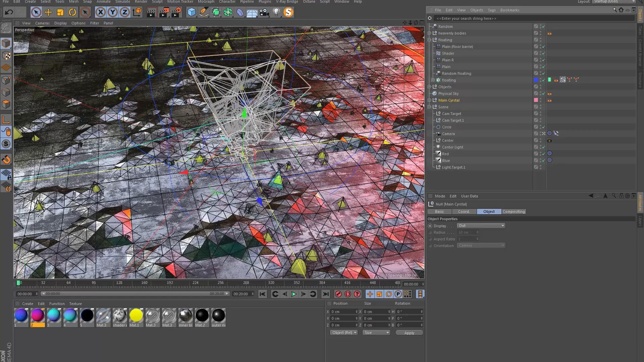Click the Apply button
644x362 pixels.
409,333
